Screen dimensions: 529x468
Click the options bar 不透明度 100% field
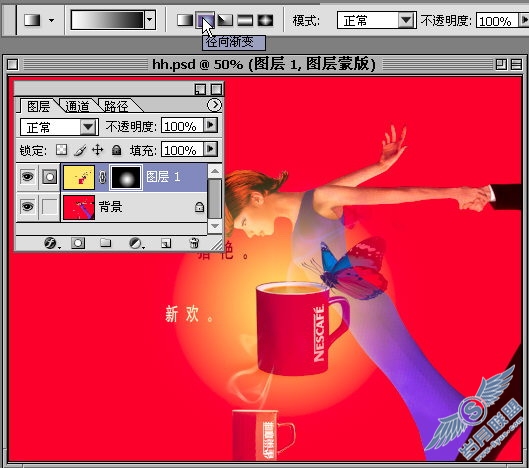[x=497, y=21]
